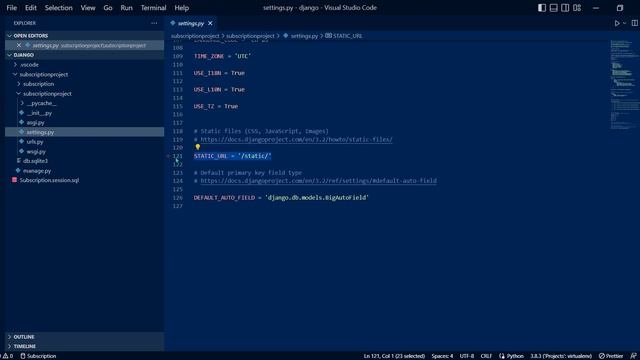Open the Go menu

(108, 8)
